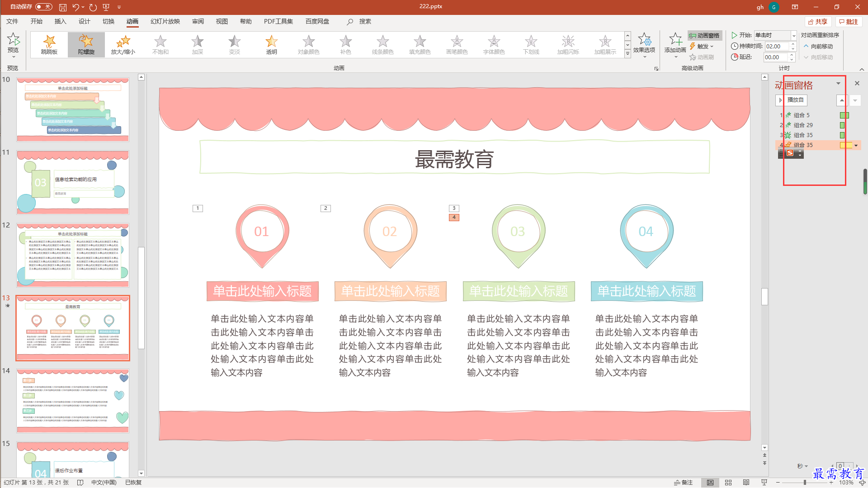
Task: Increase the 持续时间 duration spinner
Action: pyautogui.click(x=793, y=44)
